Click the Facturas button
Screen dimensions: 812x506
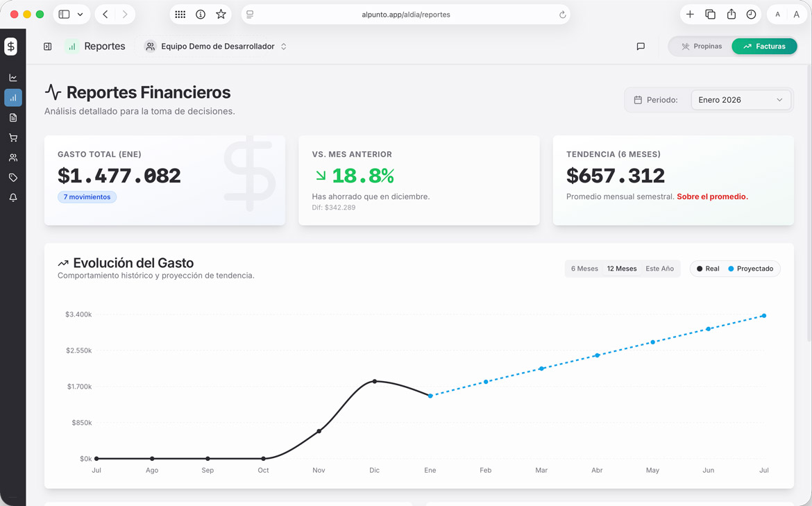coord(764,46)
